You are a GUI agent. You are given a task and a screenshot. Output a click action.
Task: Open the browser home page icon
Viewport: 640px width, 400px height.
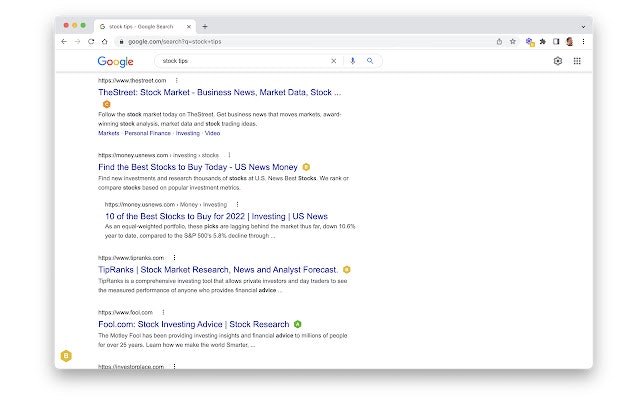coord(104,42)
